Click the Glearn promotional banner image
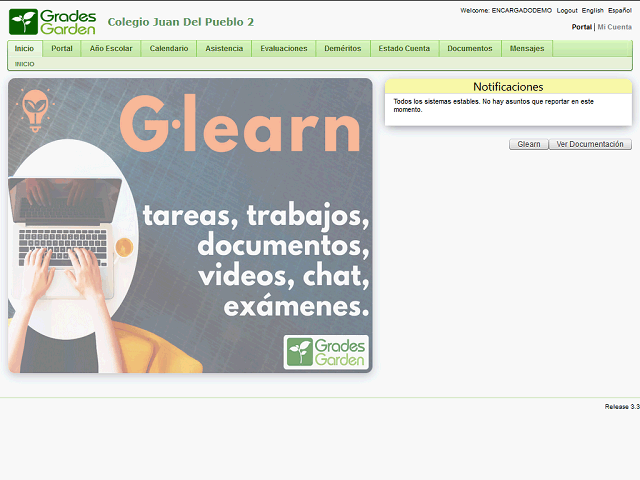Screen dimensions: 640x480 (x=190, y=225)
